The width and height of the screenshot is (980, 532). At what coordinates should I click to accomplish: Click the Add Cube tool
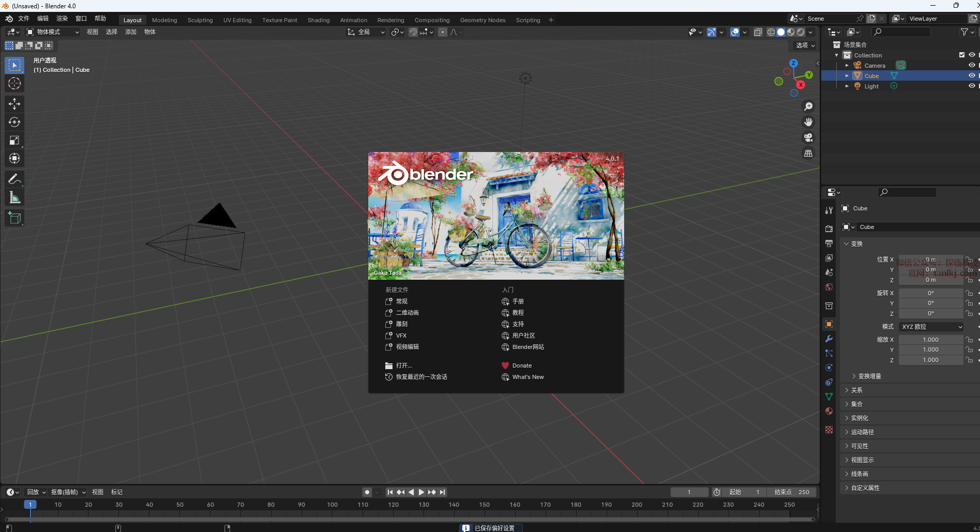point(14,218)
